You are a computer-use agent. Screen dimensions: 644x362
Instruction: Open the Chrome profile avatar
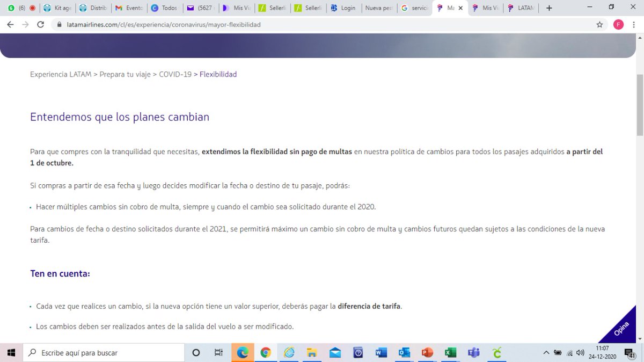click(x=618, y=25)
